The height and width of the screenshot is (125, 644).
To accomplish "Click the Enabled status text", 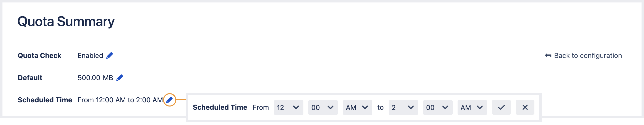I will click(x=90, y=56).
